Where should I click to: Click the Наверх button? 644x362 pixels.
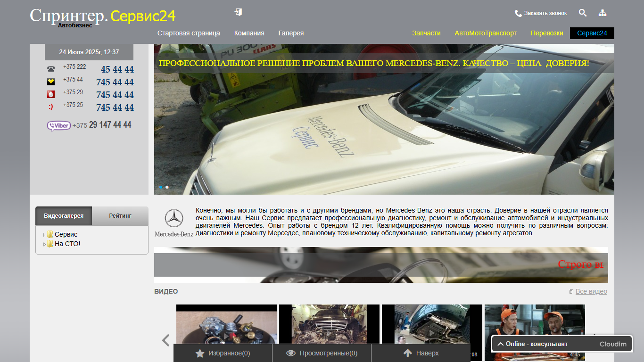pos(421,353)
